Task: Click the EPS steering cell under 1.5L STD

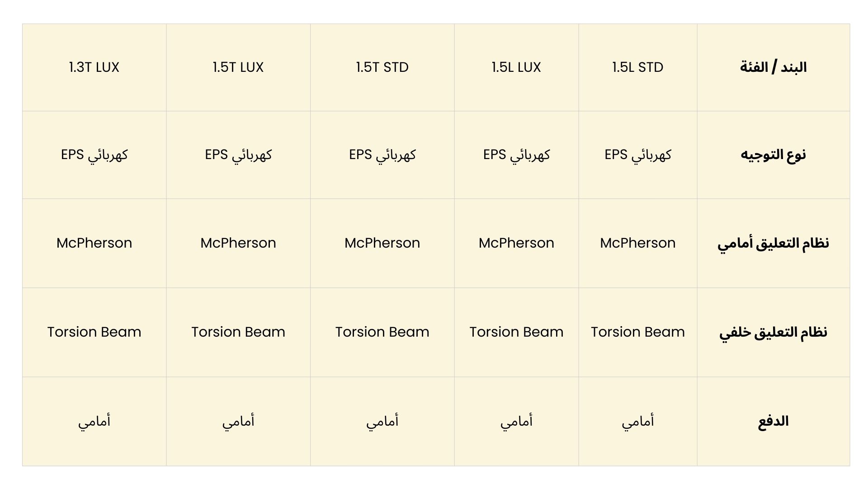Action: (637, 155)
